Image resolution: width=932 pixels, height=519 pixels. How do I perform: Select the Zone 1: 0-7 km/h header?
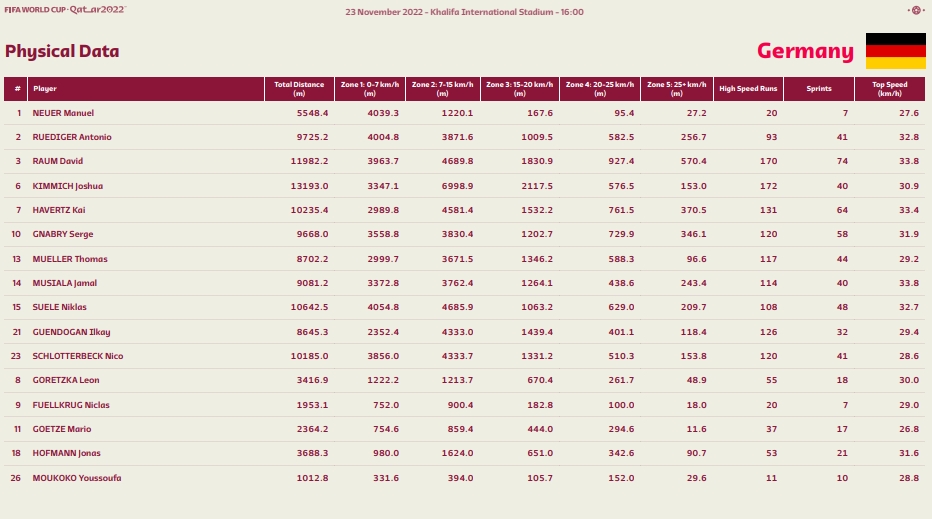[370, 89]
